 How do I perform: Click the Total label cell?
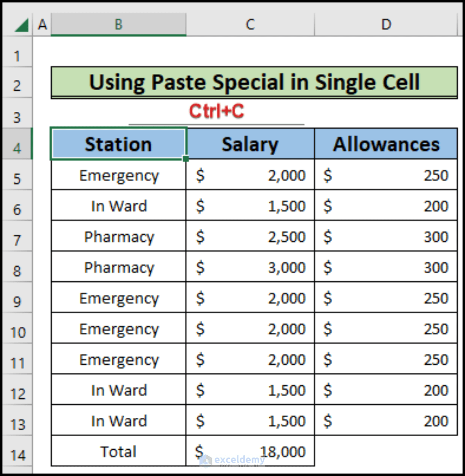pyautogui.click(x=119, y=452)
